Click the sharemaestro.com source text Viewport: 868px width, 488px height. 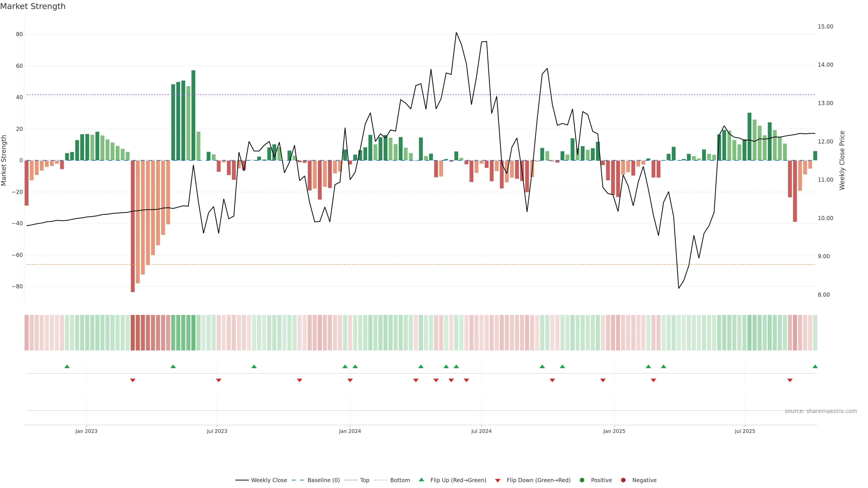point(821,411)
